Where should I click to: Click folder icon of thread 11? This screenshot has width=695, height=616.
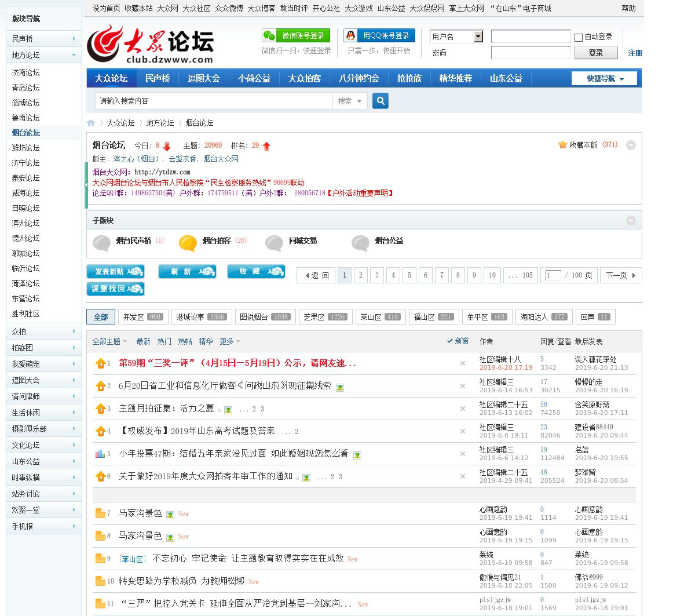click(100, 604)
